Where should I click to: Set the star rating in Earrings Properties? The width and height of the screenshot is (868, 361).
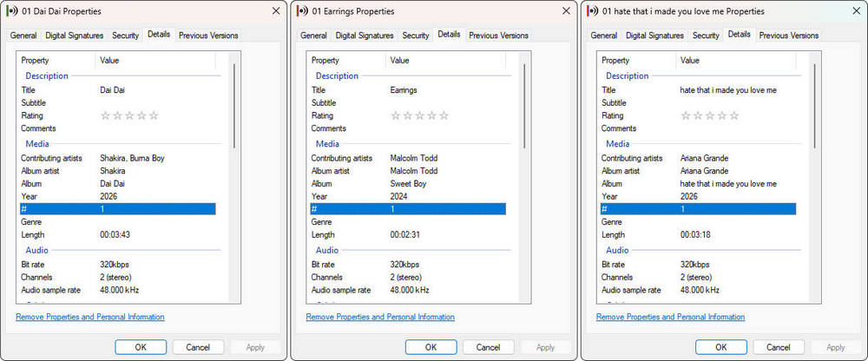[419, 115]
